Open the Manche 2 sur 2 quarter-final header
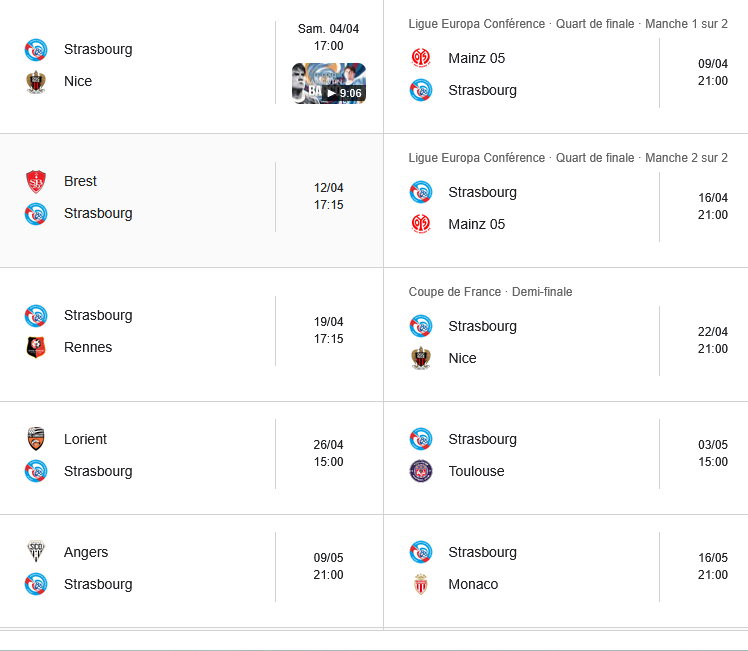748x651 pixels. [568, 158]
